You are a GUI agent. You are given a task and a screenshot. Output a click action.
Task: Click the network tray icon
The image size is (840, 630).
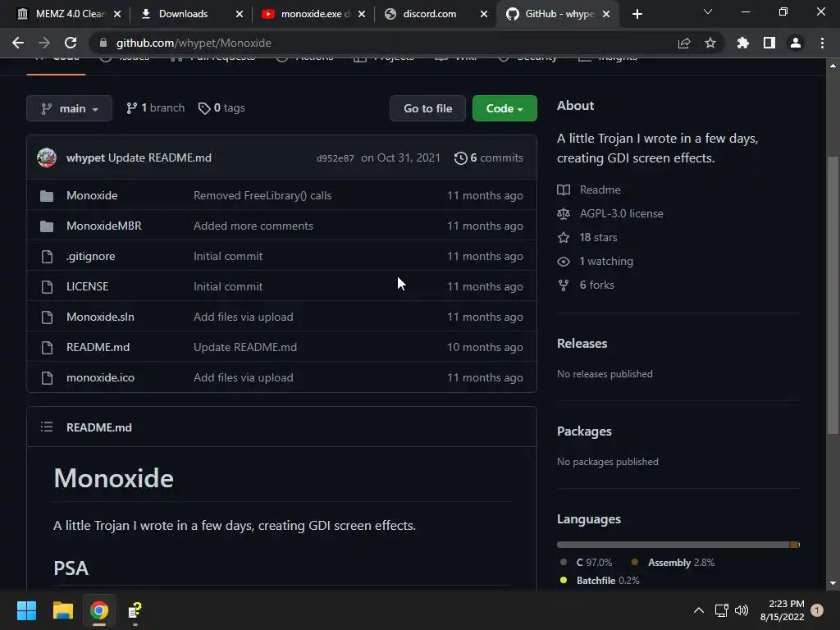[721, 610]
